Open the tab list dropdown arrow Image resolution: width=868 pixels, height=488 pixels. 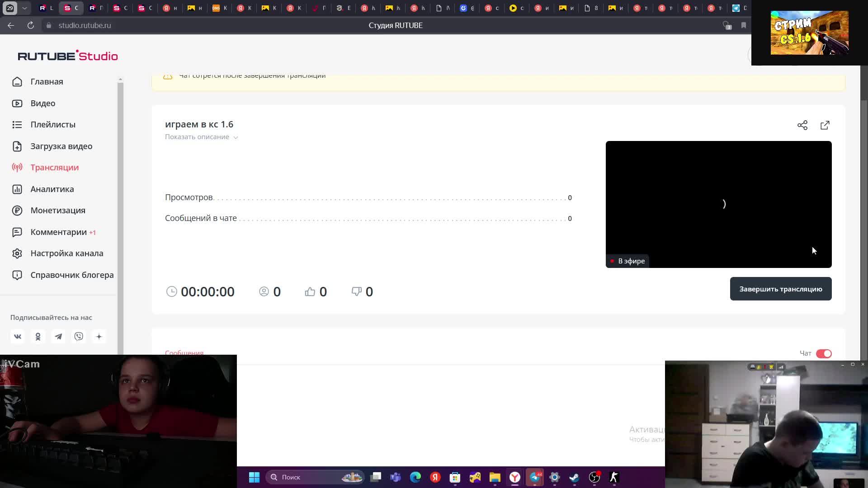(x=25, y=8)
